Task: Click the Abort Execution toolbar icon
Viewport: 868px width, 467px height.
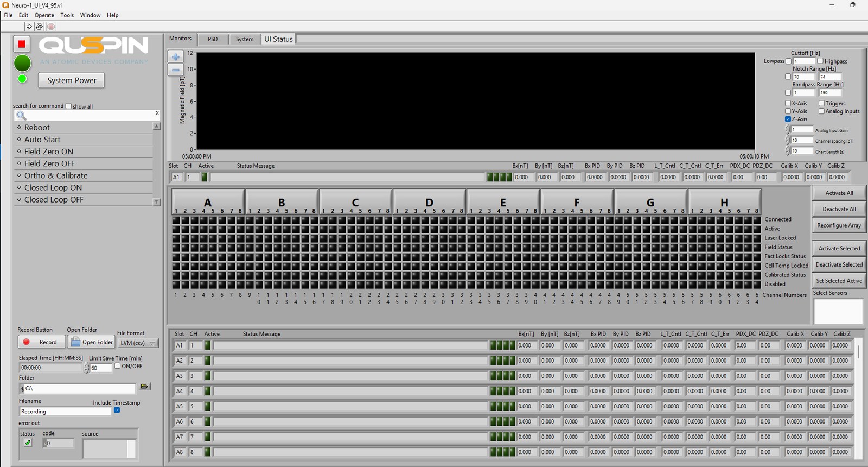Action: coord(51,26)
